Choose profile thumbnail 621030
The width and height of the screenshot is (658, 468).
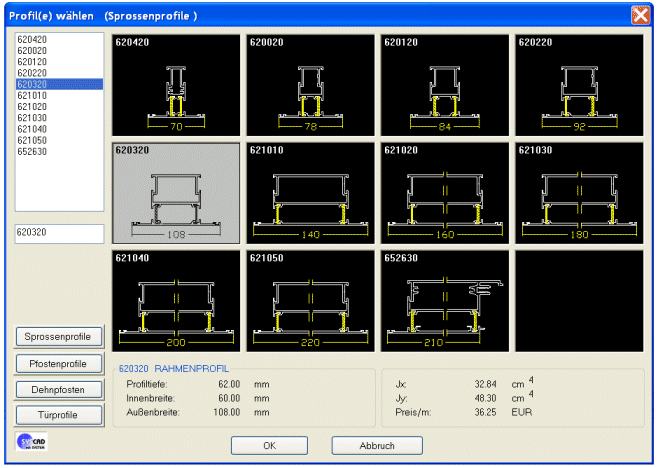[578, 192]
